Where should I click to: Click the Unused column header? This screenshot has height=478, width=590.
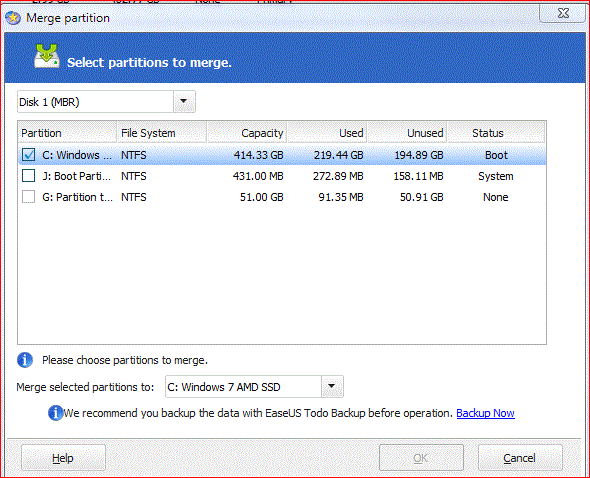pos(407,133)
